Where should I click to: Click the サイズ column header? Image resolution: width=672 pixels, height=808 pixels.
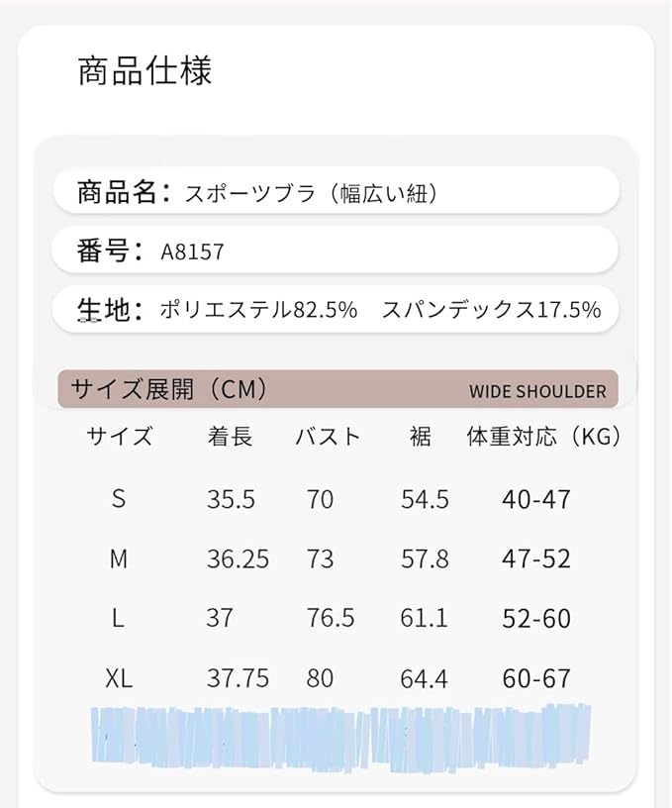click(119, 437)
